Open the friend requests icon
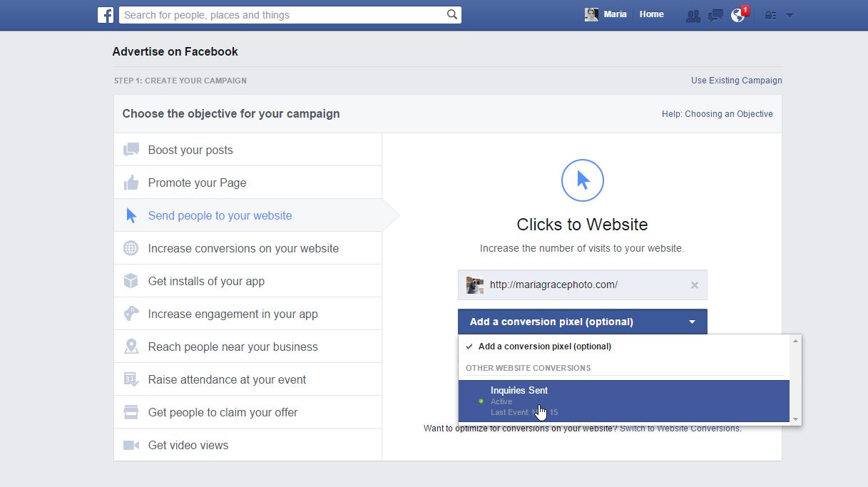The height and width of the screenshot is (487, 868). point(693,15)
